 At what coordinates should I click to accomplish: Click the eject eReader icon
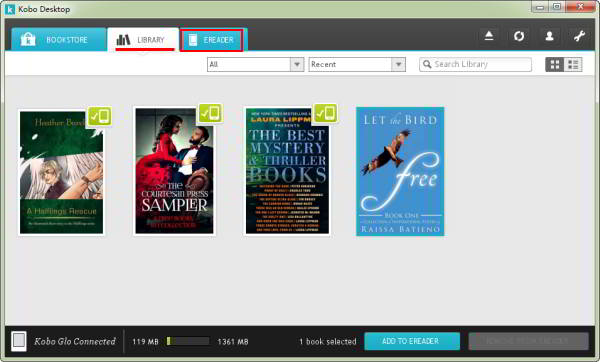pyautogui.click(x=489, y=36)
